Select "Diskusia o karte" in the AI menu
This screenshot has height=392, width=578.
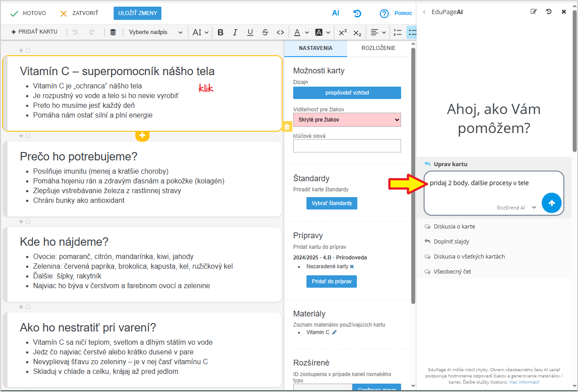(454, 226)
